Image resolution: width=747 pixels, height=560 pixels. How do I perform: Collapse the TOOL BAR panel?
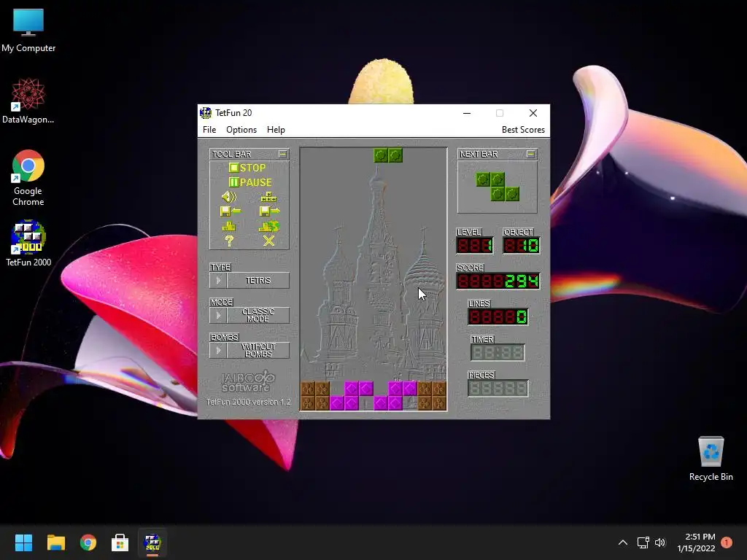pyautogui.click(x=283, y=155)
